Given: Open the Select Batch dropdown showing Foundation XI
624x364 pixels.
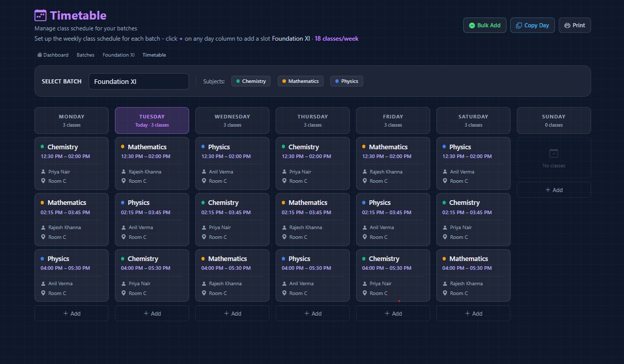Looking at the screenshot, I should point(139,81).
